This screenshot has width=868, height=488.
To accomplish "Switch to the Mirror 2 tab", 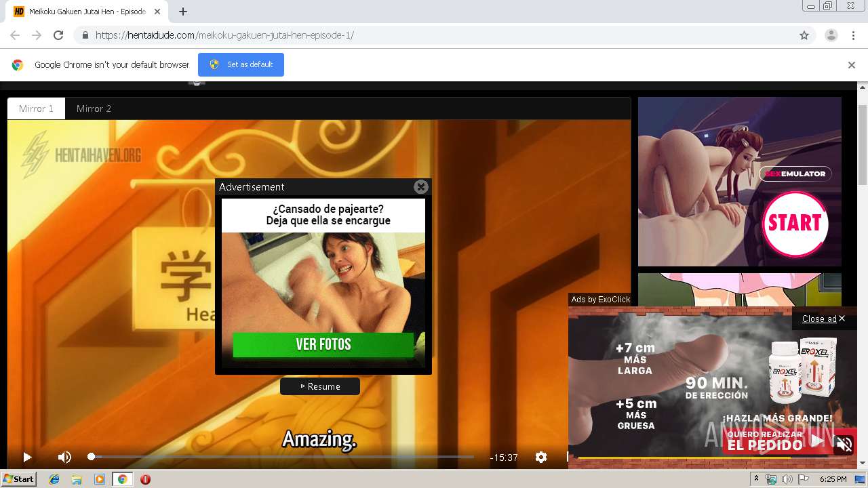I will click(94, 108).
